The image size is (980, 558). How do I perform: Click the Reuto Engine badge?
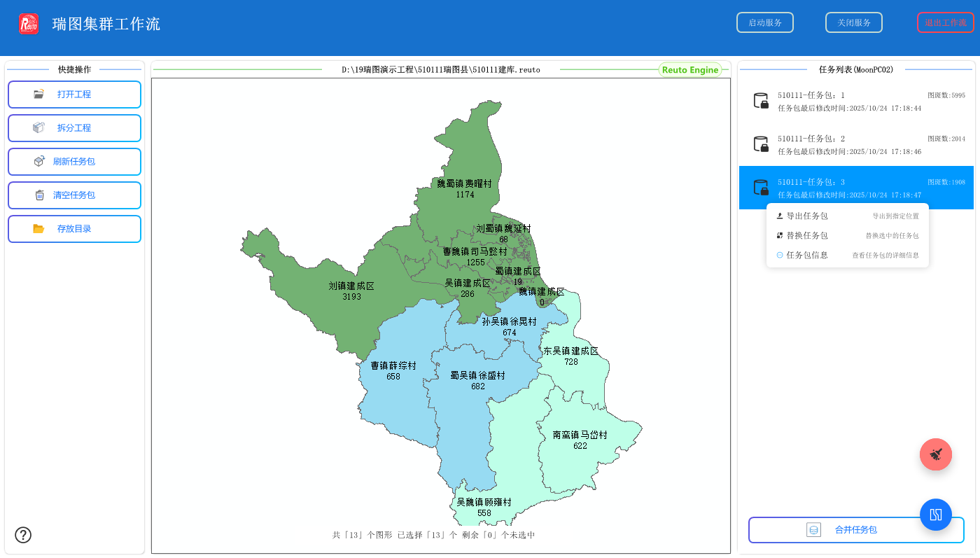[x=689, y=70]
